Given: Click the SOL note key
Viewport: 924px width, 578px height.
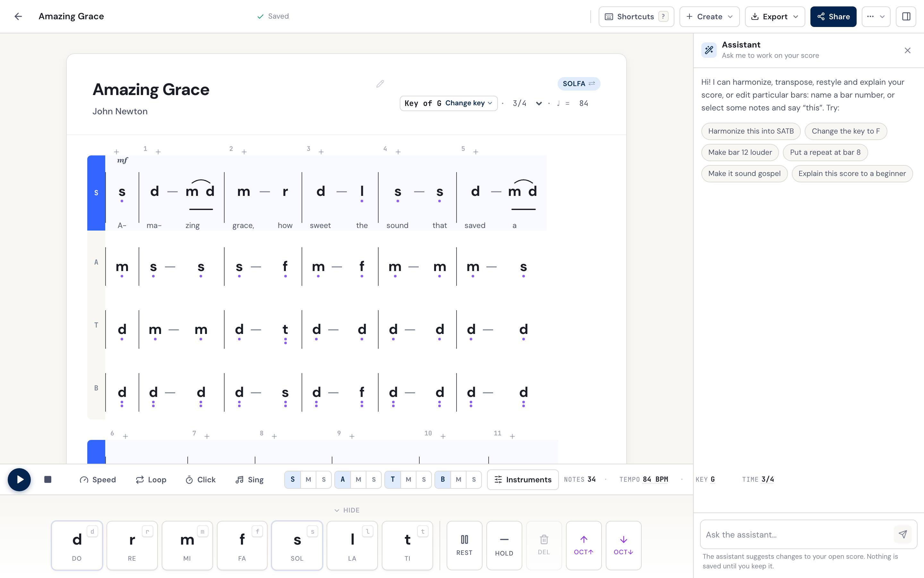Looking at the screenshot, I should [297, 545].
